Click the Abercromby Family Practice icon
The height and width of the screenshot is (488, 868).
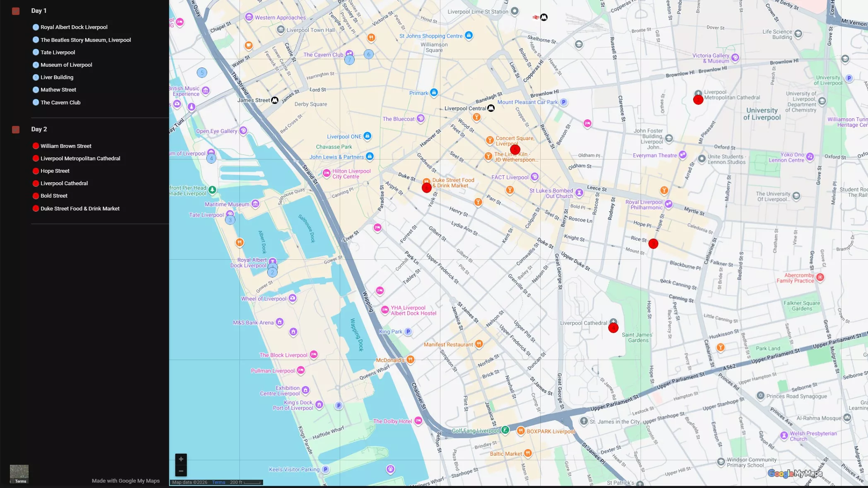(820, 277)
